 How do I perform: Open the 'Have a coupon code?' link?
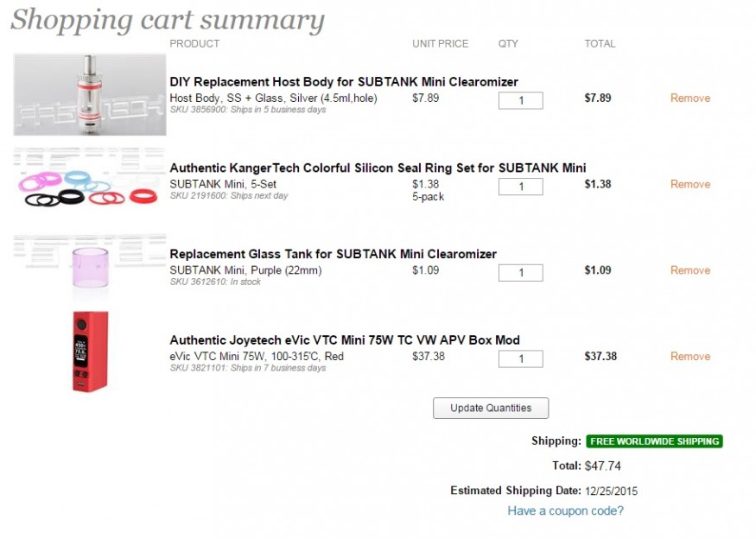coord(565,510)
